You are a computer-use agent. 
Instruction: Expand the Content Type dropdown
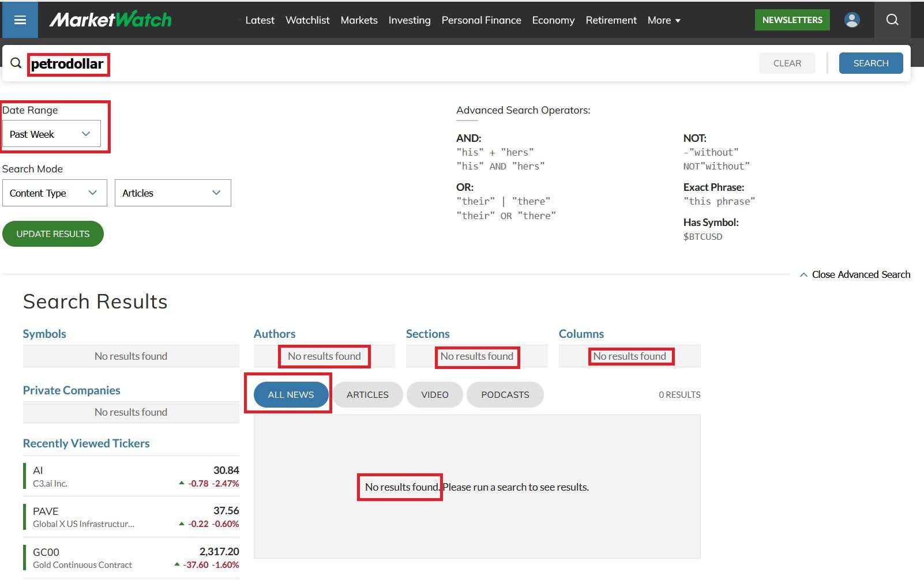(x=54, y=193)
